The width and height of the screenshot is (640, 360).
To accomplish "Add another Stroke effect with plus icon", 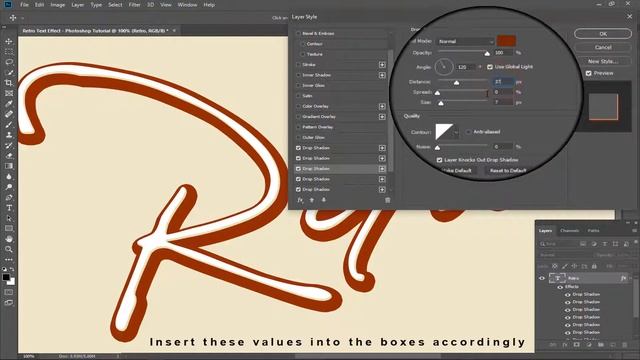I will coord(382,65).
